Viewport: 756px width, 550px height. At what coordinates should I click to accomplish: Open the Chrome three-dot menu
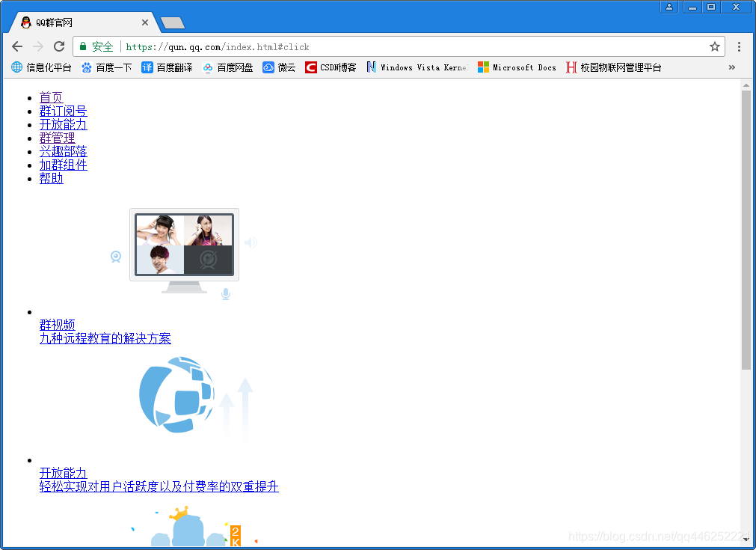point(739,46)
